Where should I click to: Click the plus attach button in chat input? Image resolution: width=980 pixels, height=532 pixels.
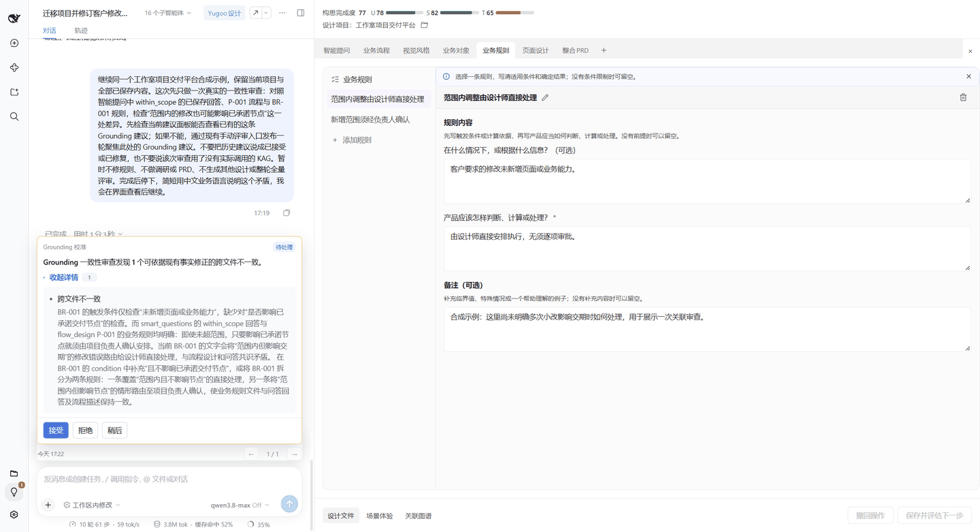(x=48, y=505)
